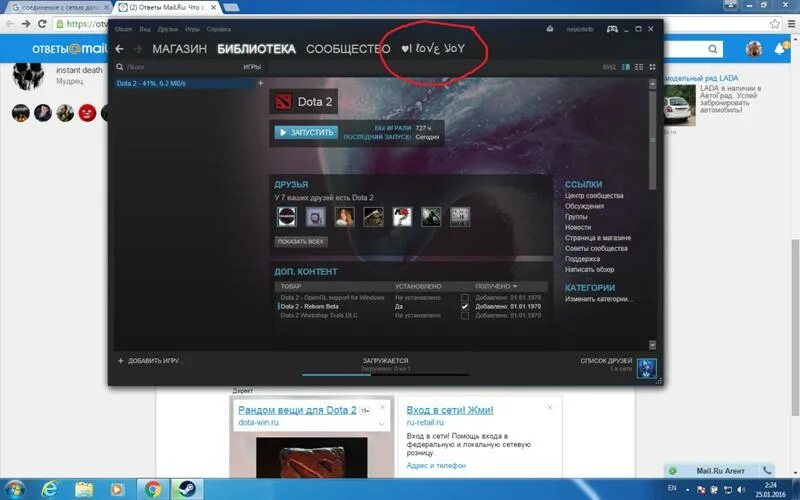Close the 'Рандом вещи для Dota 2' ad

pos(383,408)
